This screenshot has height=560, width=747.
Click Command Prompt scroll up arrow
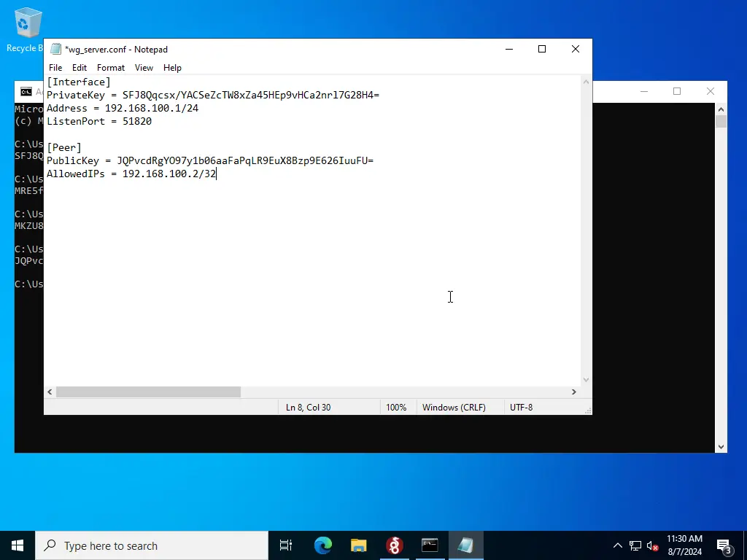[721, 109]
